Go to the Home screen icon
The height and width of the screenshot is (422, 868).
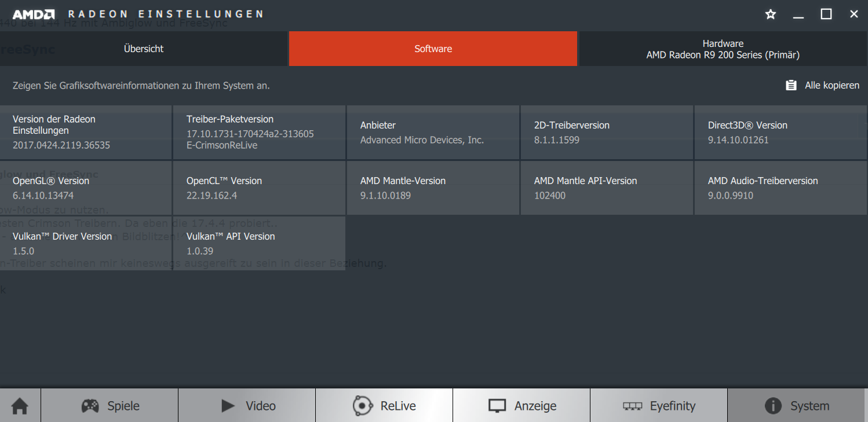tap(20, 406)
